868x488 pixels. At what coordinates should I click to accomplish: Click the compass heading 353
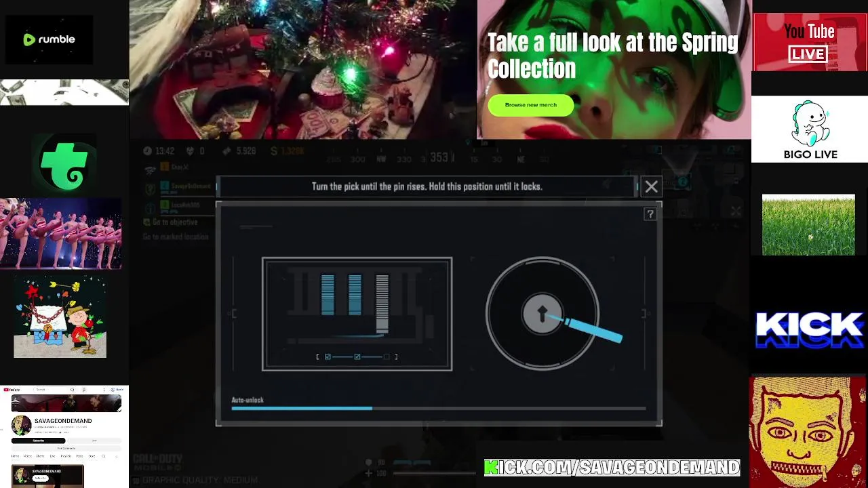pos(439,157)
